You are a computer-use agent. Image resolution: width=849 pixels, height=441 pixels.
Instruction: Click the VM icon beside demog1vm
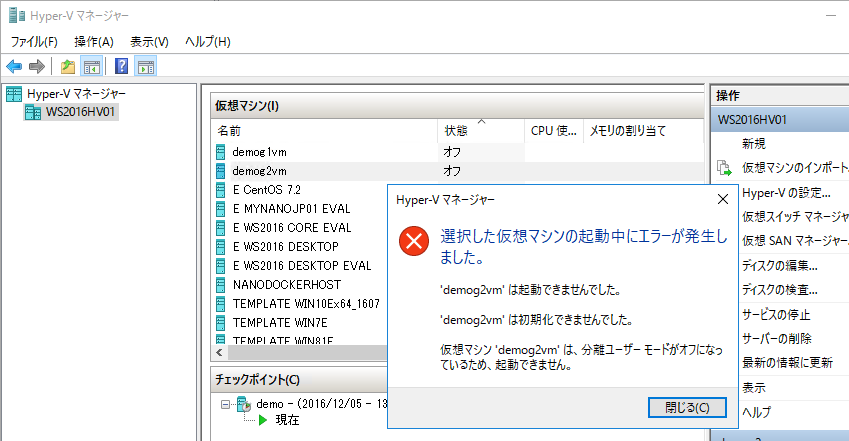(x=221, y=152)
